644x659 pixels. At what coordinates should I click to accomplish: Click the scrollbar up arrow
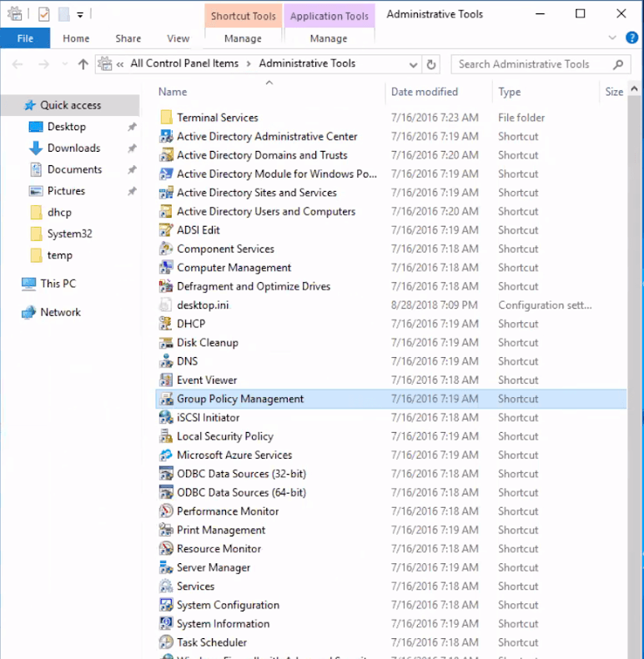(634, 88)
